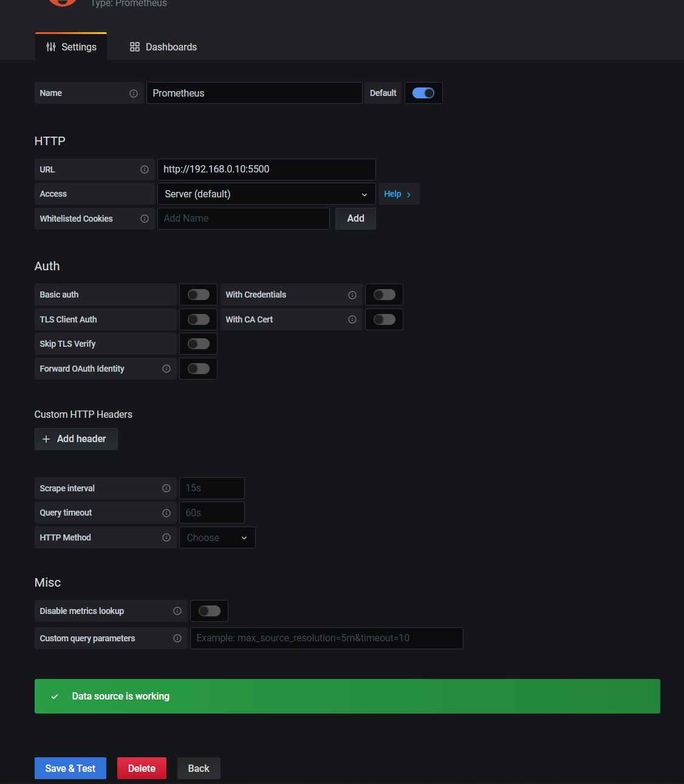Click the Forward OAuth Identity info icon

coord(166,369)
